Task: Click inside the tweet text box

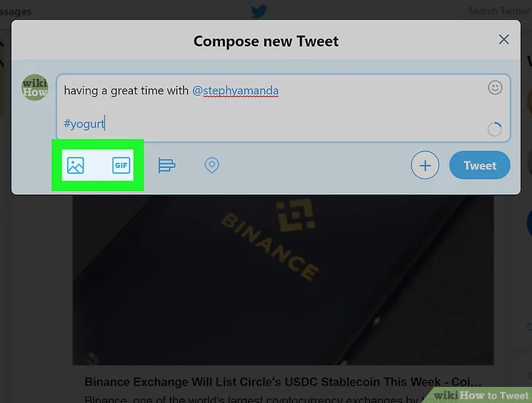Action: pyautogui.click(x=284, y=108)
